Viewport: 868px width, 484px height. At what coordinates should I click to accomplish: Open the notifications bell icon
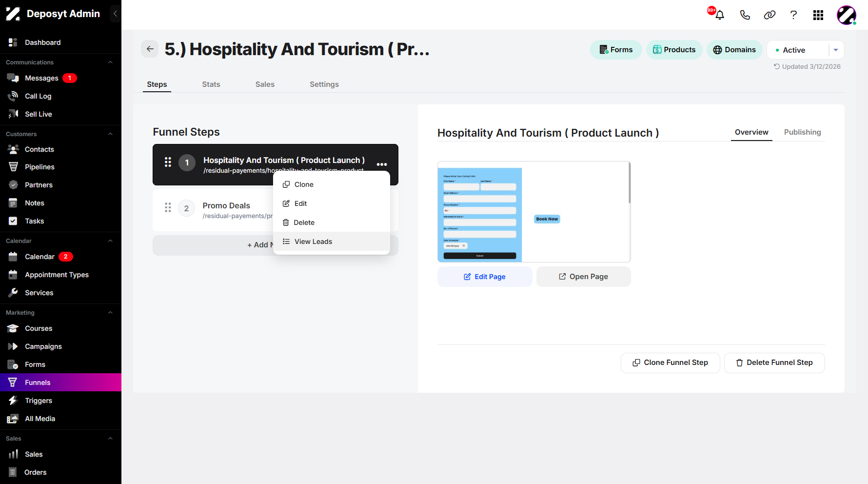pyautogui.click(x=719, y=15)
